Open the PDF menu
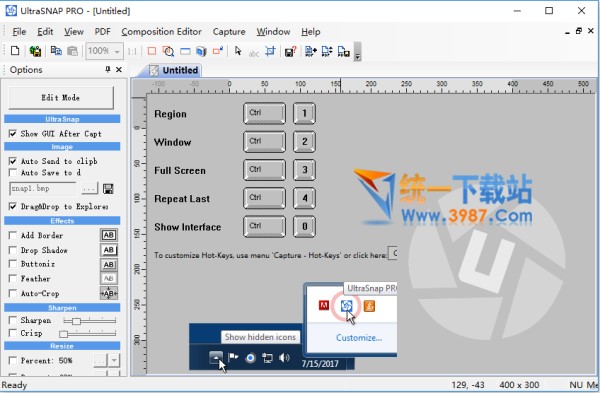The width and height of the screenshot is (600, 393). coord(103,32)
